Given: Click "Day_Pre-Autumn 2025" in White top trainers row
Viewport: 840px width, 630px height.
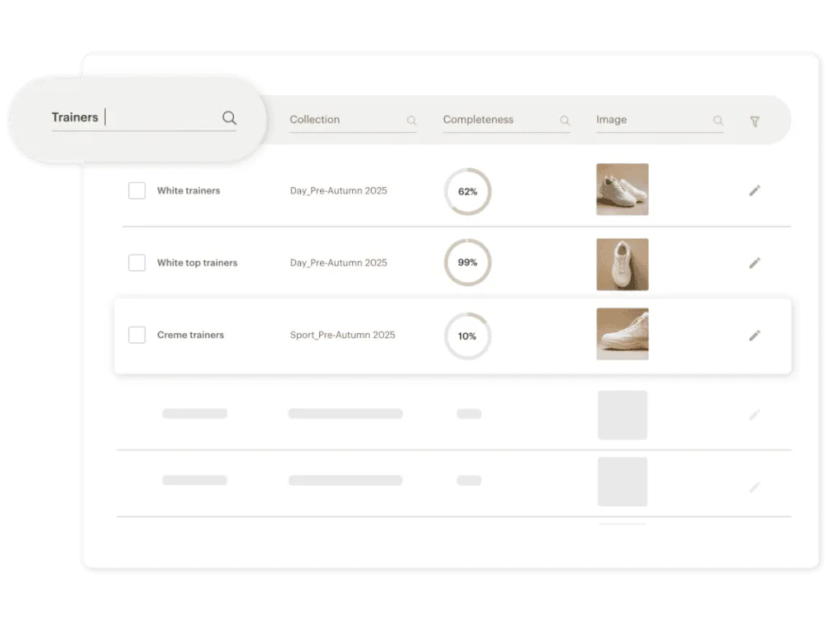Looking at the screenshot, I should tap(339, 262).
